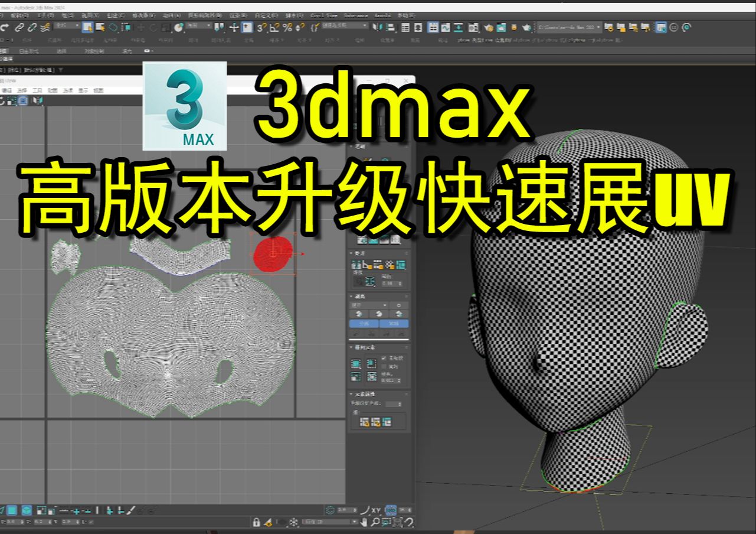Viewport: 756px width, 534px height.
Task: Lock current selection with the padlock toggle
Action: [257, 523]
